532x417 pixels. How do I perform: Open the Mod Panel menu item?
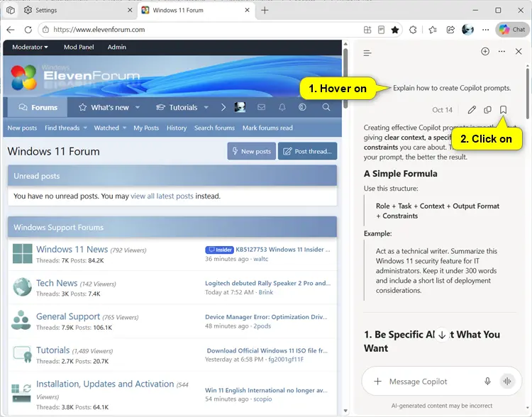(x=79, y=48)
